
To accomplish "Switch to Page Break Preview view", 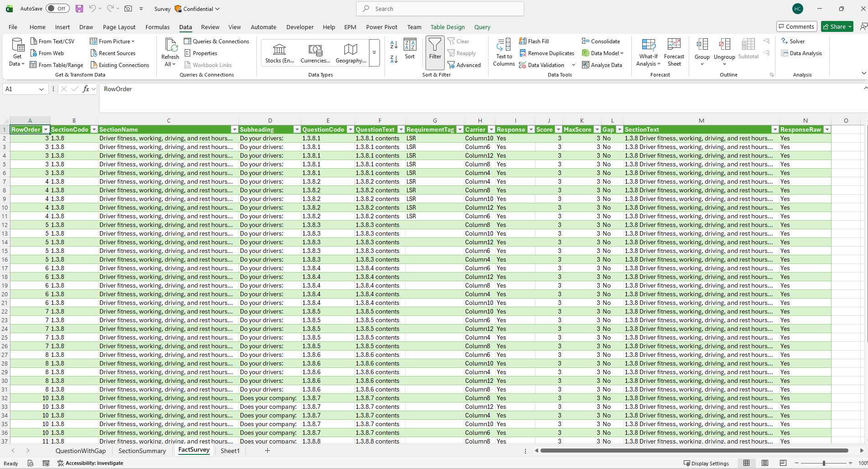I will 783,463.
